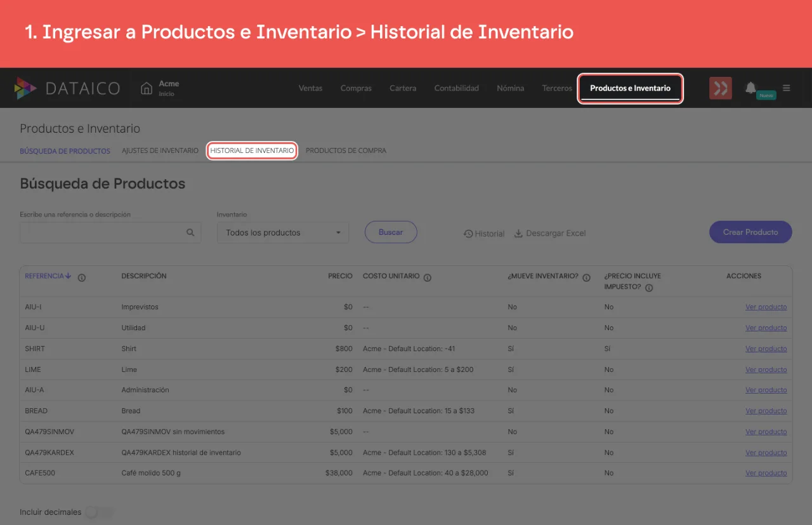This screenshot has height=525, width=812.
Task: Click the search magnifier icon
Action: pos(190,232)
